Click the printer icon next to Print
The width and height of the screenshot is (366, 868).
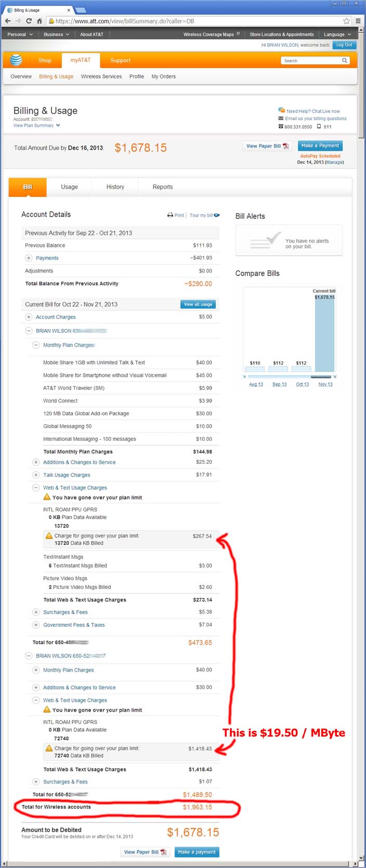point(170,215)
